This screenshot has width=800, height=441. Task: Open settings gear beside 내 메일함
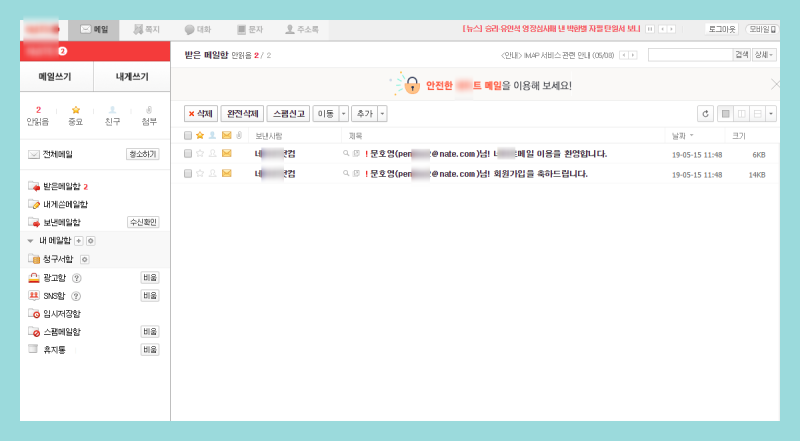[x=91, y=240]
